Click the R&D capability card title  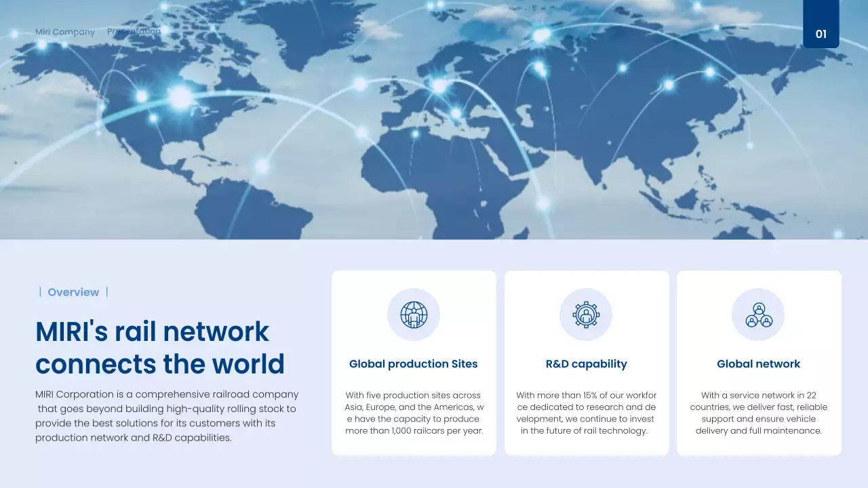586,364
